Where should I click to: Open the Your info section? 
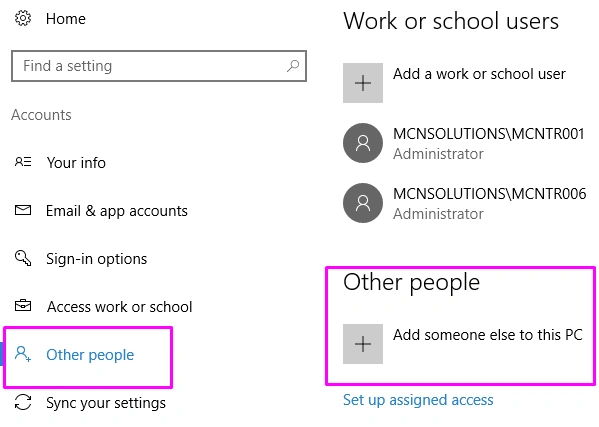tap(76, 163)
